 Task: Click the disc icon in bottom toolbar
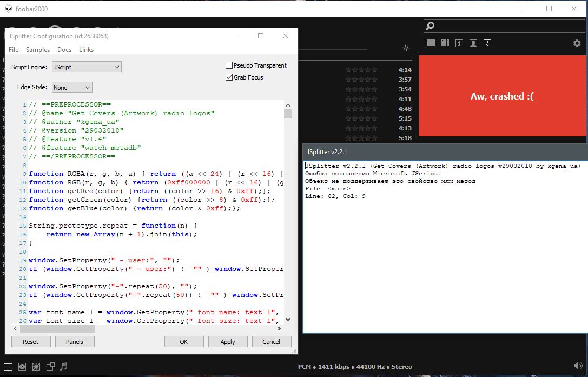[x=22, y=367]
